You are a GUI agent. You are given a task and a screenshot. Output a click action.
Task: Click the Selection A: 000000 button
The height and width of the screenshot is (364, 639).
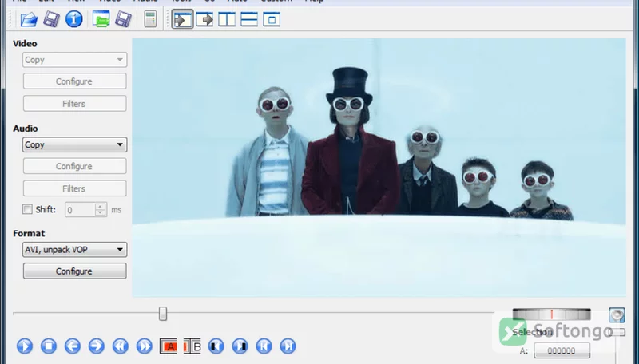point(562,350)
